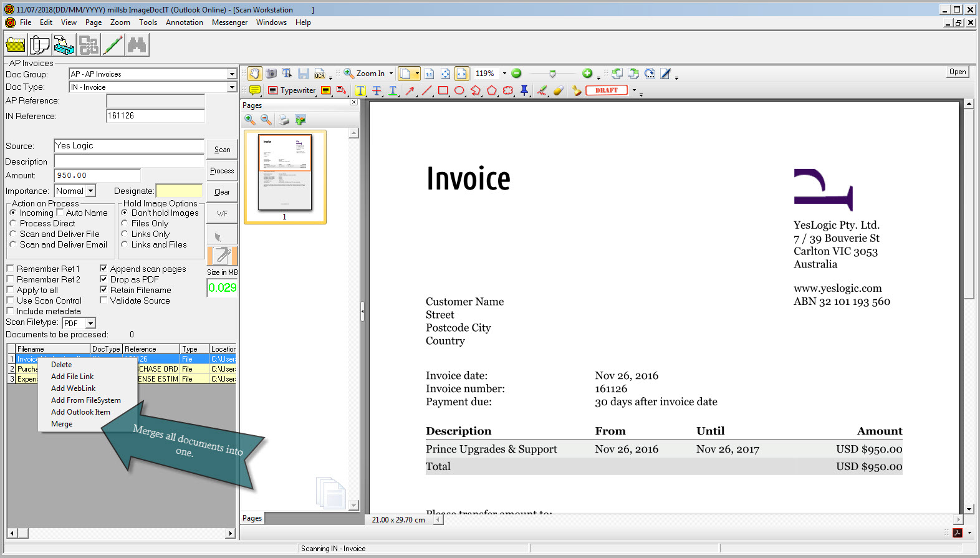The height and width of the screenshot is (558, 980).
Task: Open the Messenger menu
Action: [x=229, y=22]
